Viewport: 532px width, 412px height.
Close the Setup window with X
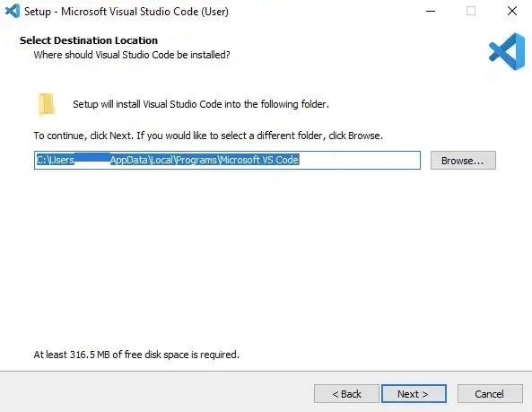[x=512, y=11]
